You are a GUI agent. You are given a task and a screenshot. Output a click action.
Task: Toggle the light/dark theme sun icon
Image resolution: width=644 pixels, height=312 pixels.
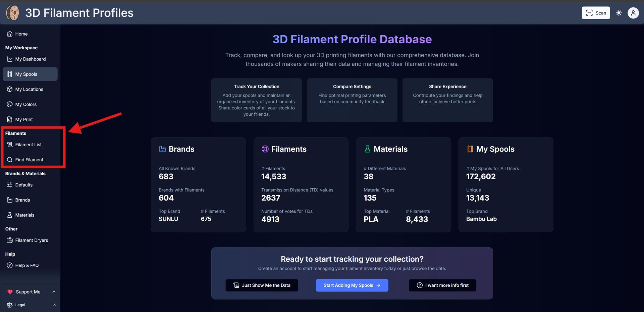(x=619, y=13)
